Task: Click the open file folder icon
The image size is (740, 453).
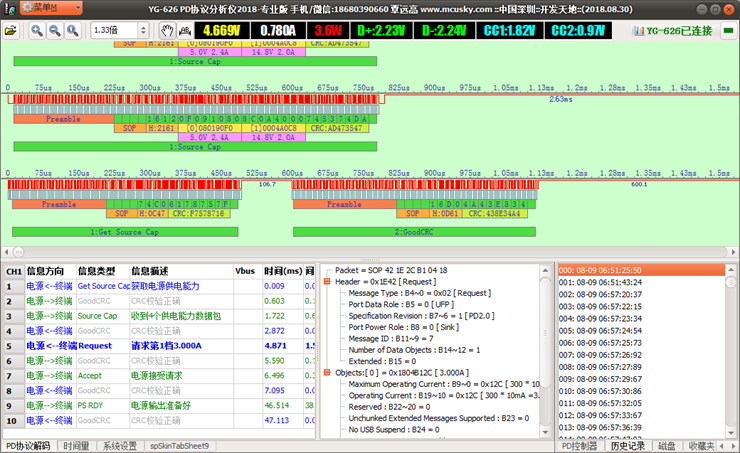Action: click(x=11, y=31)
